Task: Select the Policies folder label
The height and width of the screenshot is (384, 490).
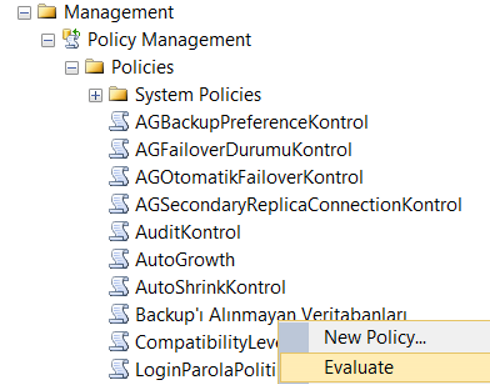Action: [142, 67]
